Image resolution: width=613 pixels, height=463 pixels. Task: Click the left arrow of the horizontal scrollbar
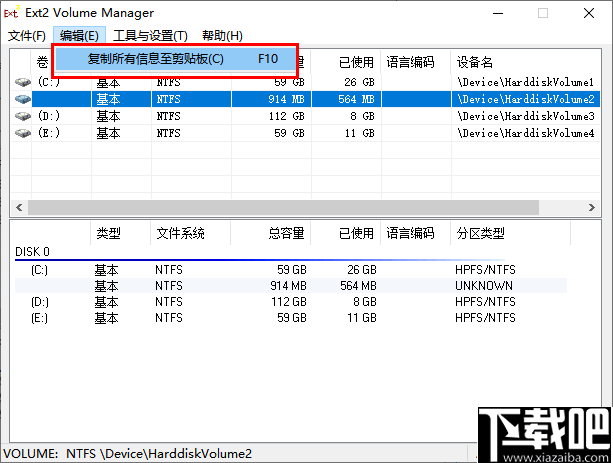[x=19, y=207]
